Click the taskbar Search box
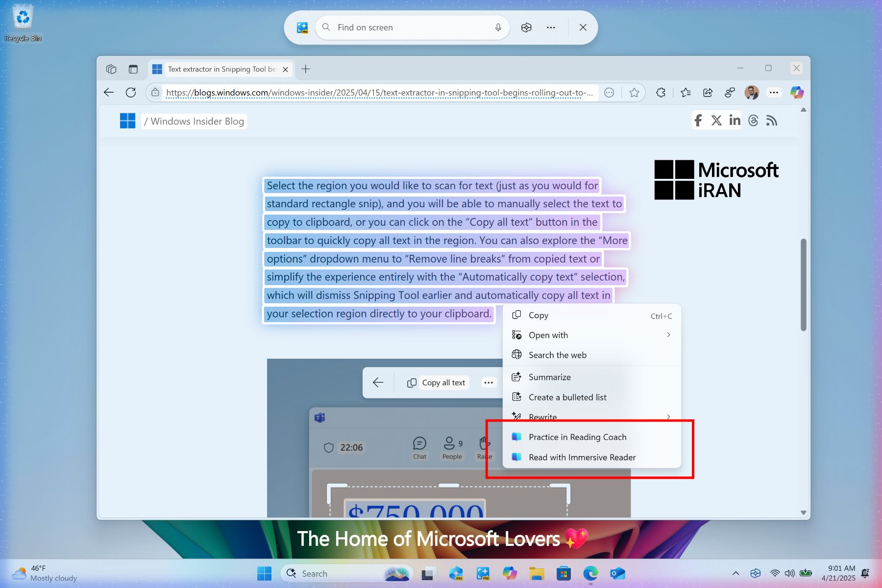 pyautogui.click(x=346, y=573)
